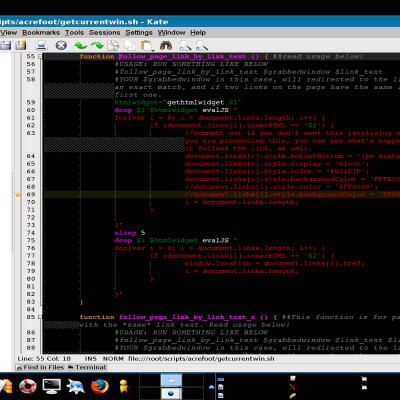Click the yellow figure icon in taskbar
The width and height of the screenshot is (400, 400).
click(x=124, y=387)
